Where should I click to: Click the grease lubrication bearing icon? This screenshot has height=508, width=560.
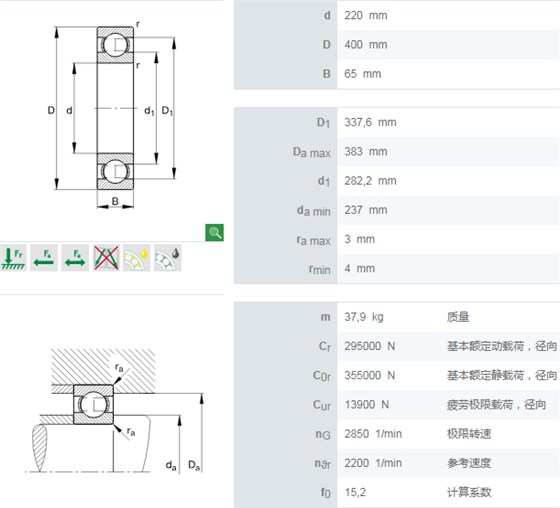[168, 258]
